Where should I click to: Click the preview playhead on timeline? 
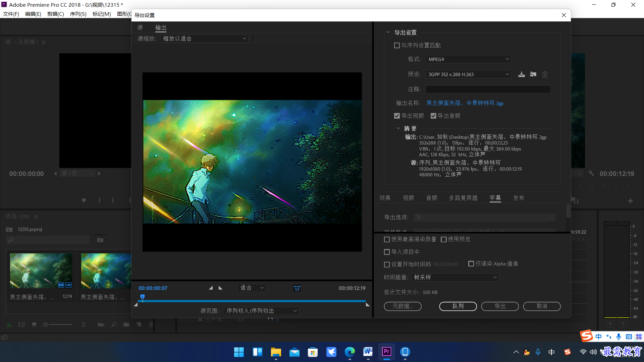[143, 297]
